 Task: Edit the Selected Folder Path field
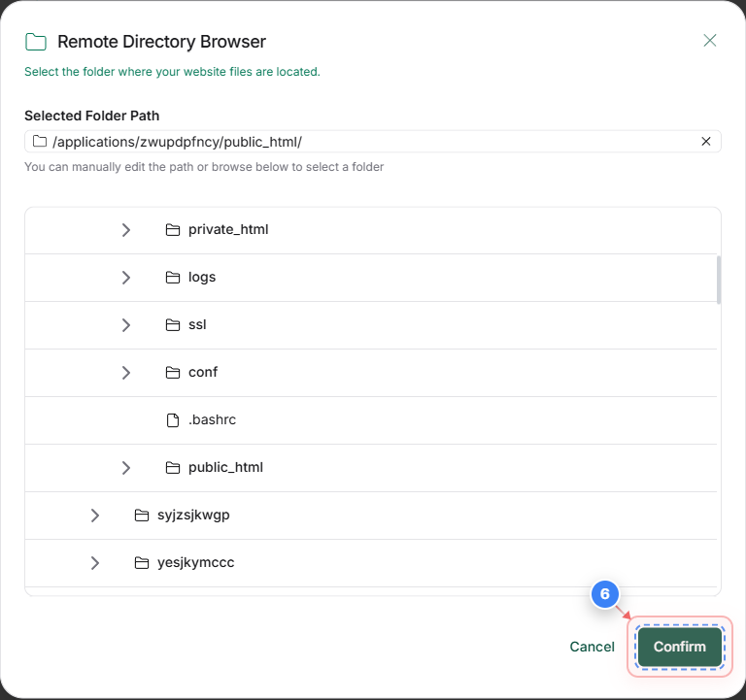coord(373,141)
